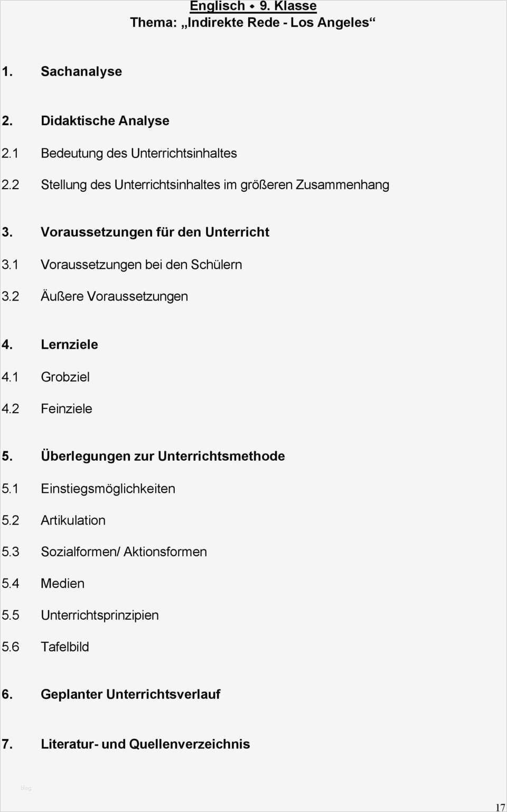Select the Artikulation entry

pyautogui.click(x=73, y=520)
